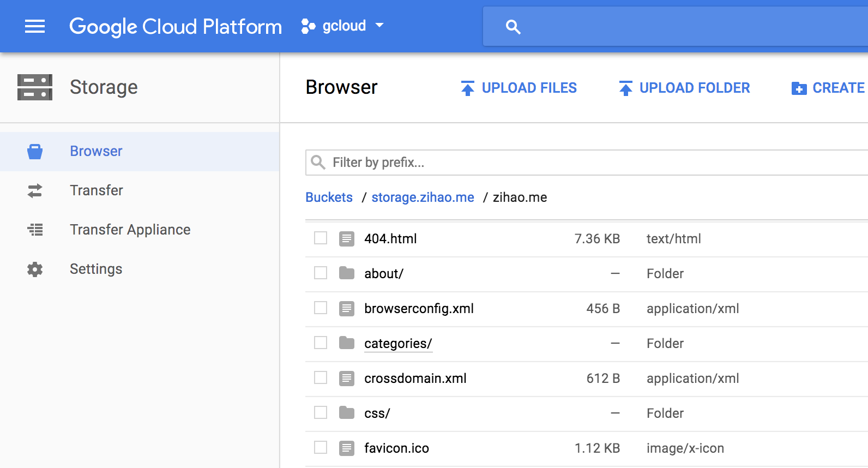Go to the Buckets breadcrumb link
The image size is (868, 468).
click(329, 197)
